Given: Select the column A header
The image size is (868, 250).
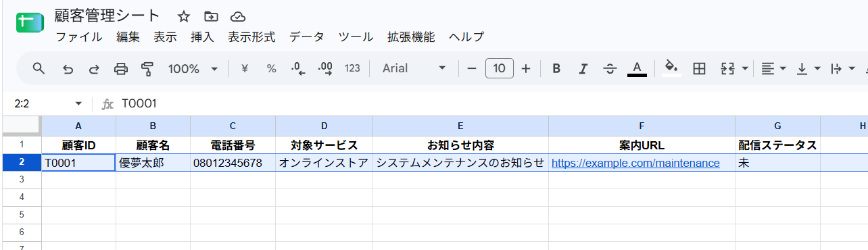Looking at the screenshot, I should tap(78, 126).
